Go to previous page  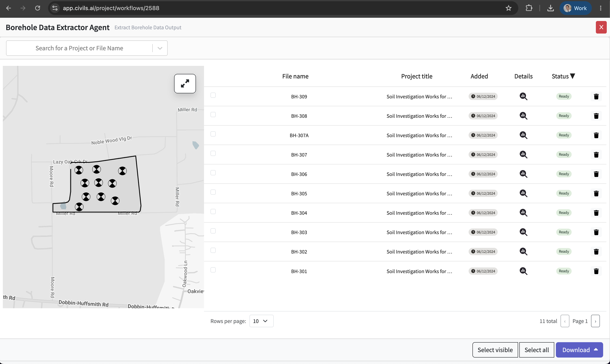pos(565,321)
